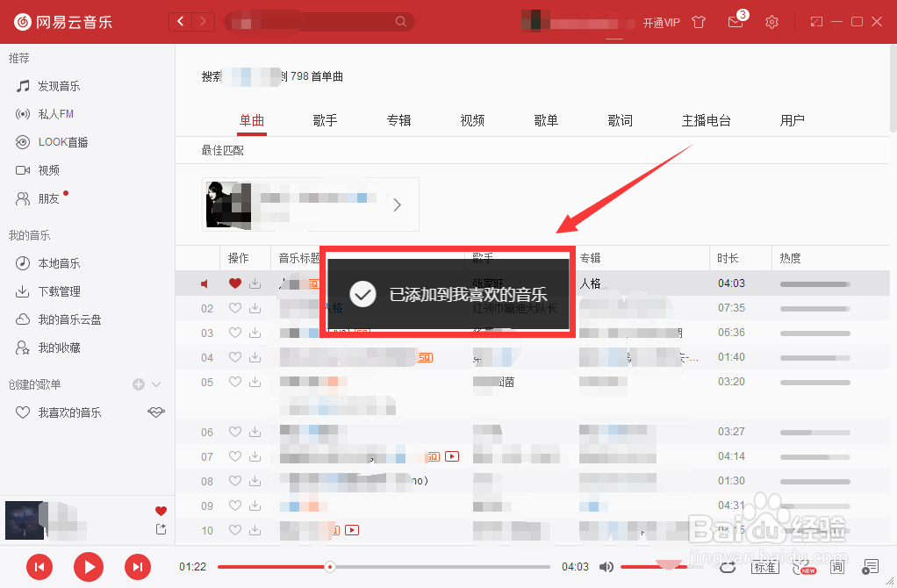Play the current track
Image resolution: width=897 pixels, height=588 pixels.
click(x=89, y=567)
